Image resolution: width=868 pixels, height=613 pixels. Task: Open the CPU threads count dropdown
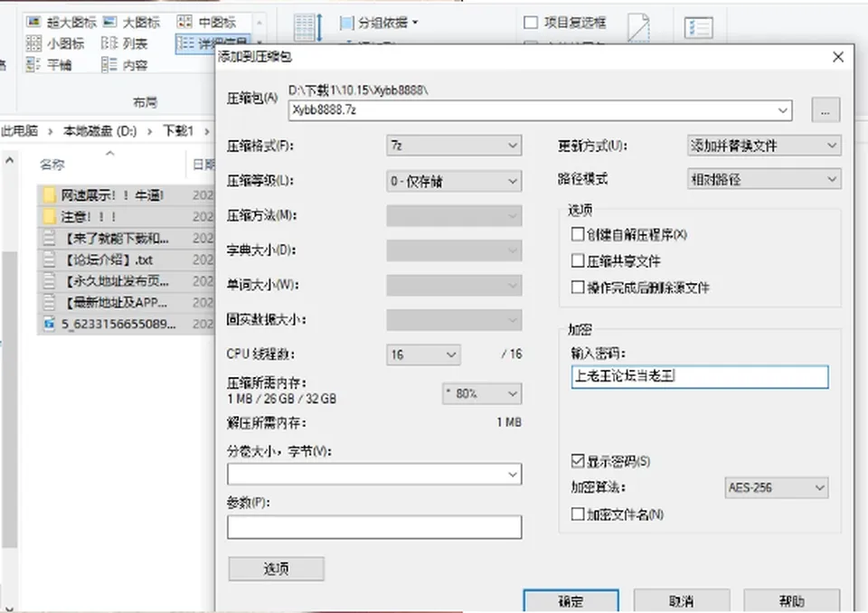(423, 354)
